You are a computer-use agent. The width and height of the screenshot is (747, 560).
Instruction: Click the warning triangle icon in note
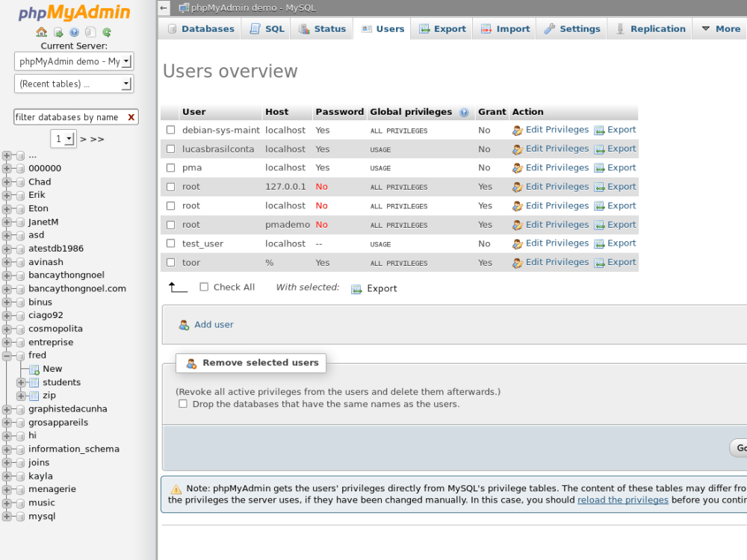176,489
